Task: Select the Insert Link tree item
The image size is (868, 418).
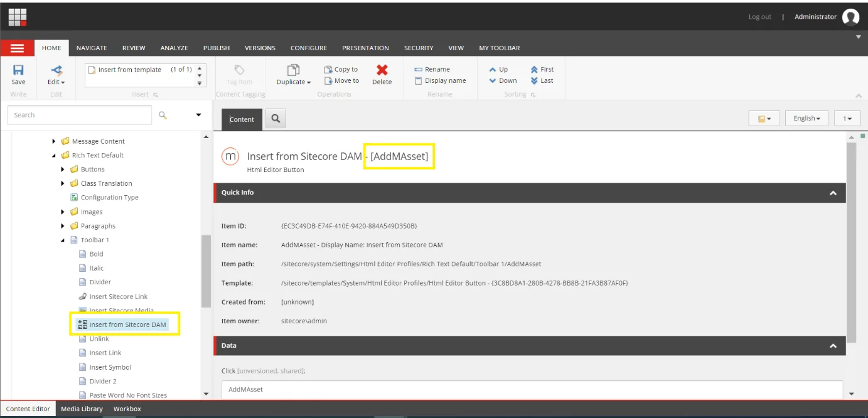Action: click(x=100, y=353)
